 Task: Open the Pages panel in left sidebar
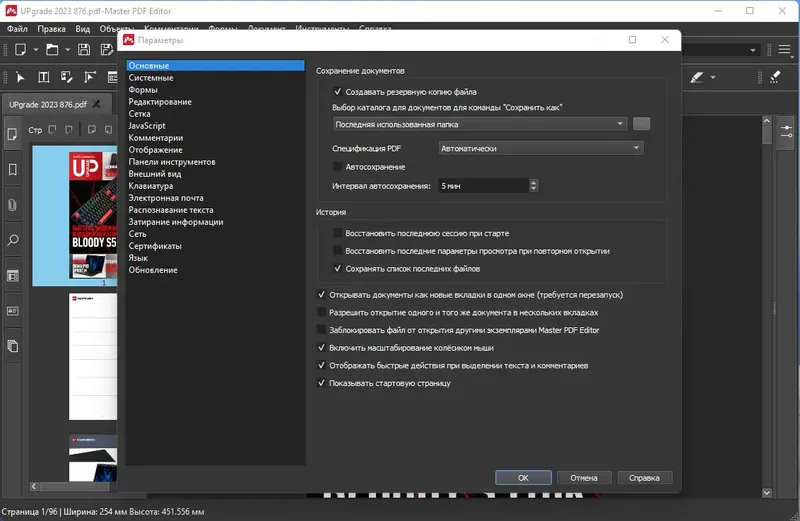click(x=13, y=134)
